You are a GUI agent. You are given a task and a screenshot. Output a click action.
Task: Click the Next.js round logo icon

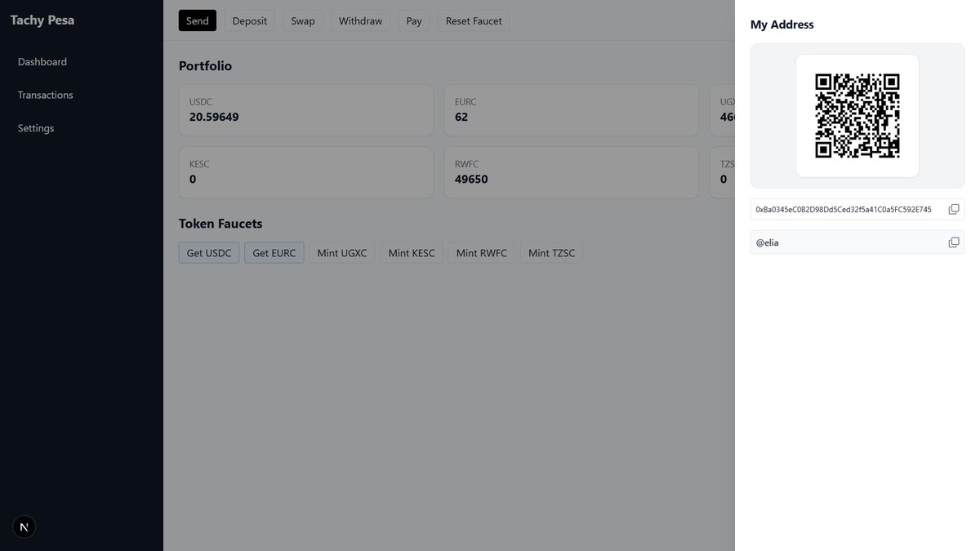(x=24, y=527)
